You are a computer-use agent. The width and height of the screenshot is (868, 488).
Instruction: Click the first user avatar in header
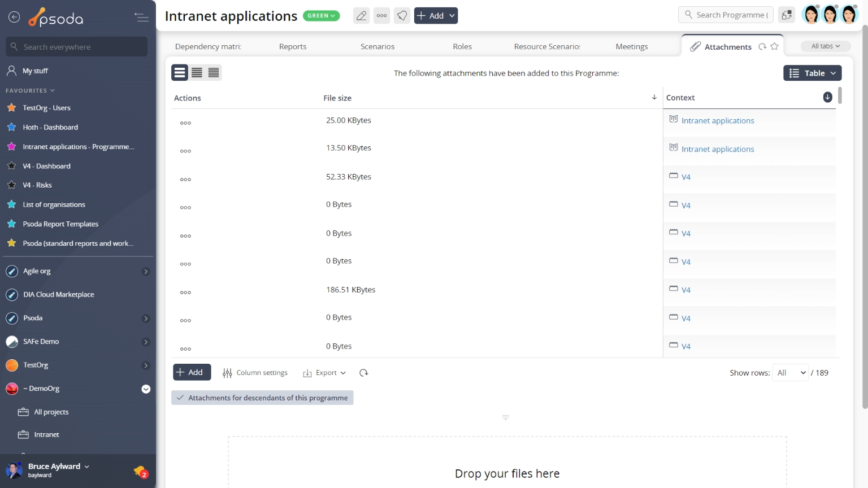(x=811, y=15)
